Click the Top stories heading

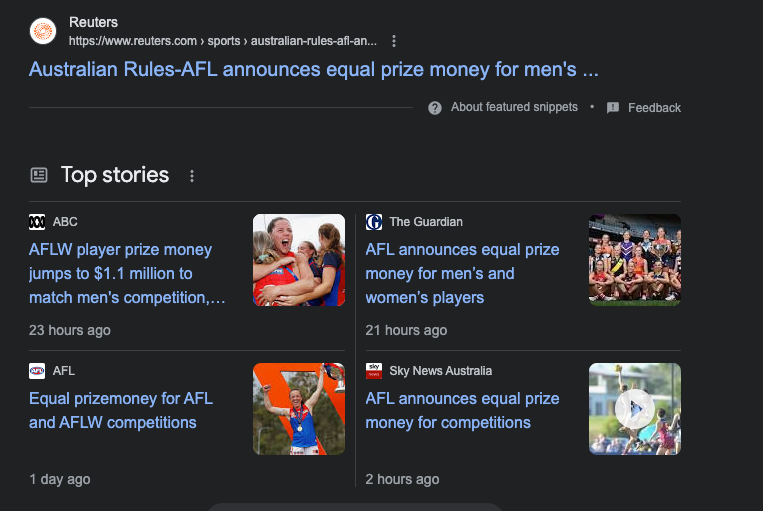(x=115, y=175)
